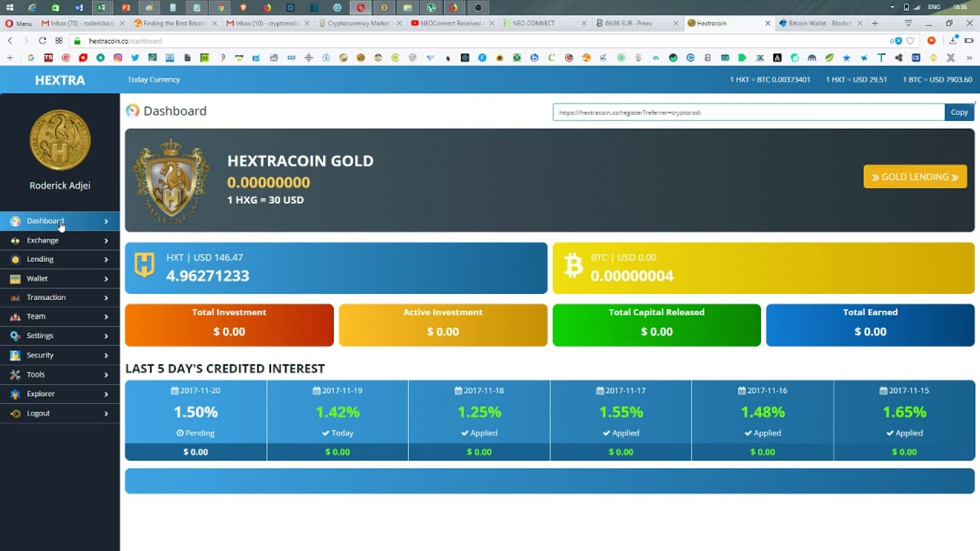980x551 pixels.
Task: Click the Hextracoin Gold crest emblem
Action: (171, 181)
